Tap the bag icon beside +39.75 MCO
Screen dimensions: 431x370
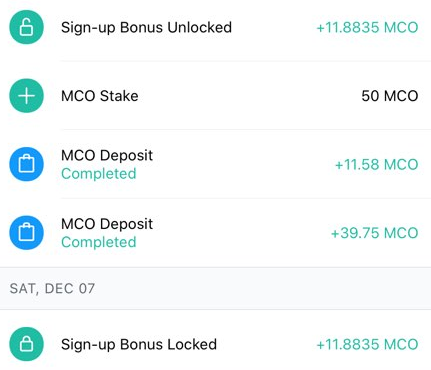26,233
